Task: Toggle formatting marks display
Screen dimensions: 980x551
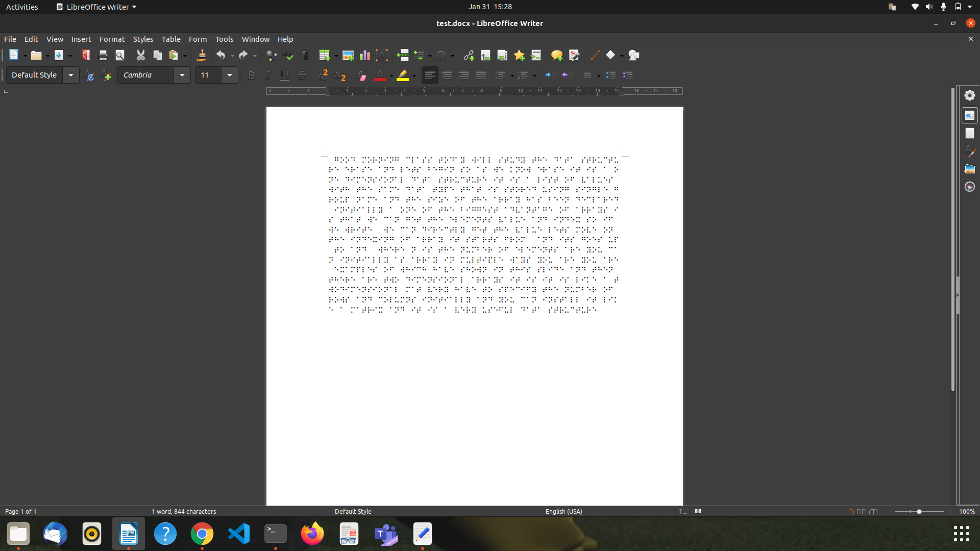Action: tap(305, 55)
